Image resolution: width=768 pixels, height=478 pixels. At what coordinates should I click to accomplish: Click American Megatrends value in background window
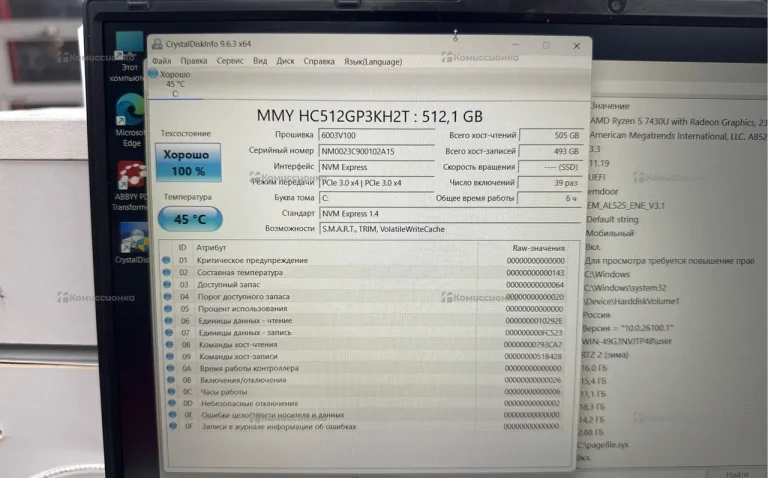point(677,136)
